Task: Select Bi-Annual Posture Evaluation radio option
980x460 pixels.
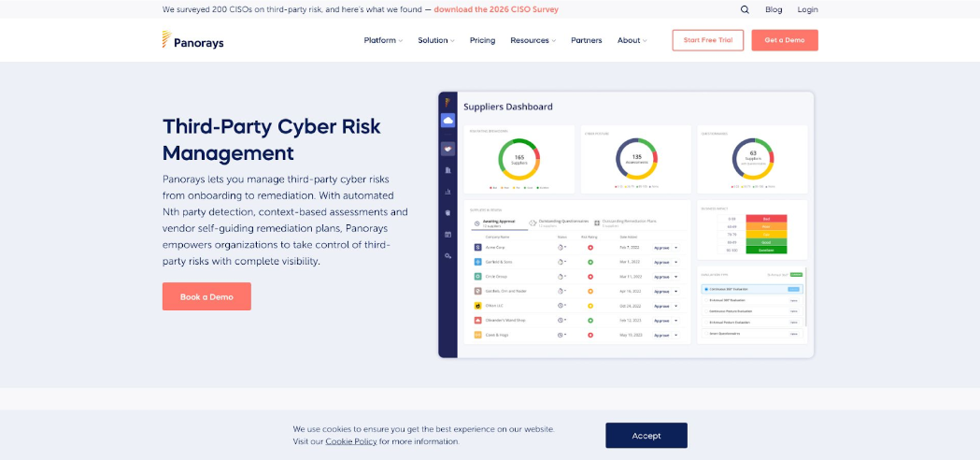Action: (706, 323)
